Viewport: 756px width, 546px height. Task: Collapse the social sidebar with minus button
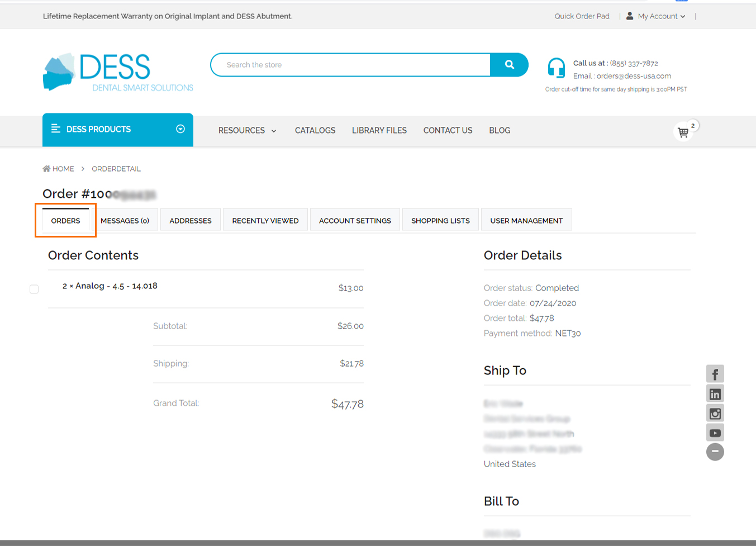point(715,452)
